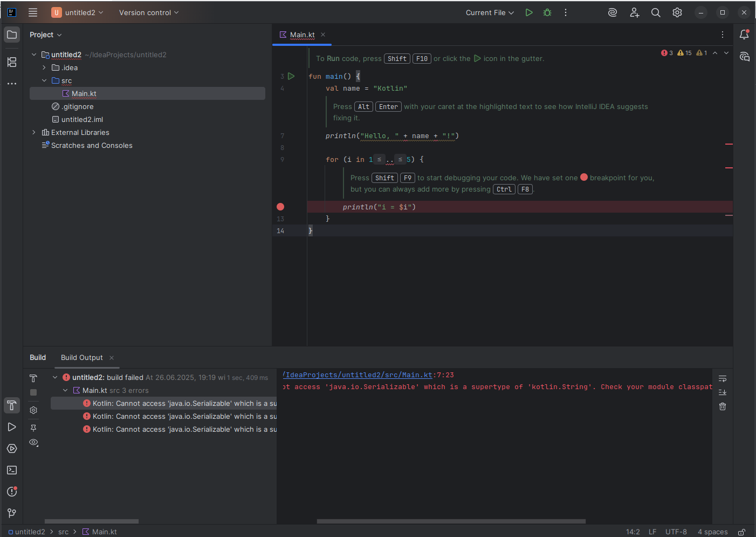Switch to the Build Output tab
The width and height of the screenshot is (756, 537).
pos(81,357)
